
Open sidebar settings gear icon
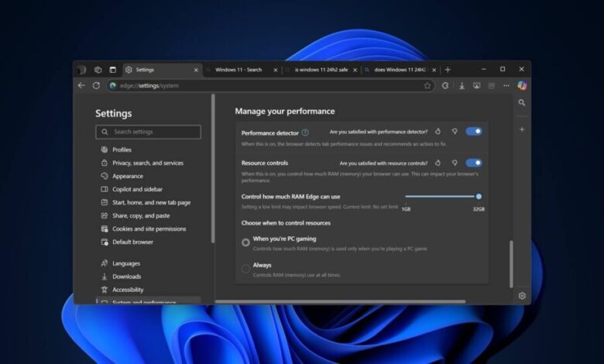(522, 296)
